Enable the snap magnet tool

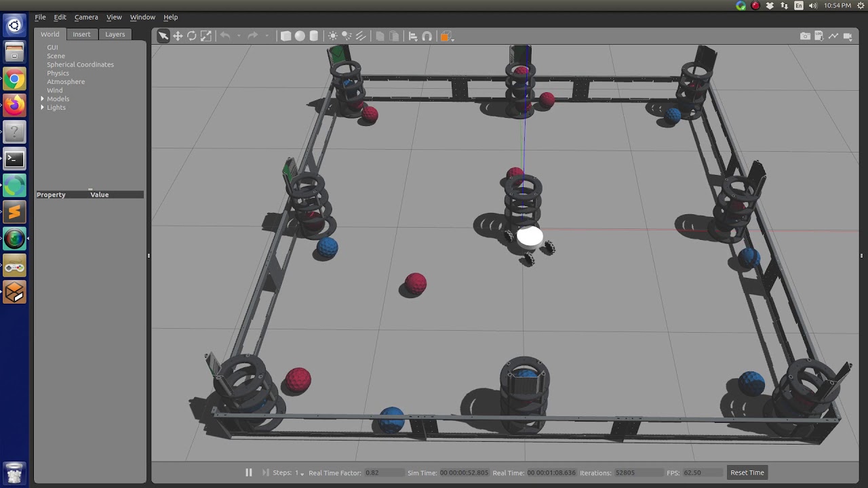[427, 36]
